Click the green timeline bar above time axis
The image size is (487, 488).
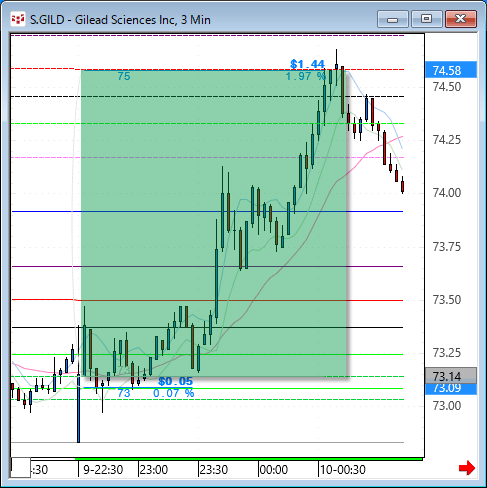[x=249, y=459]
